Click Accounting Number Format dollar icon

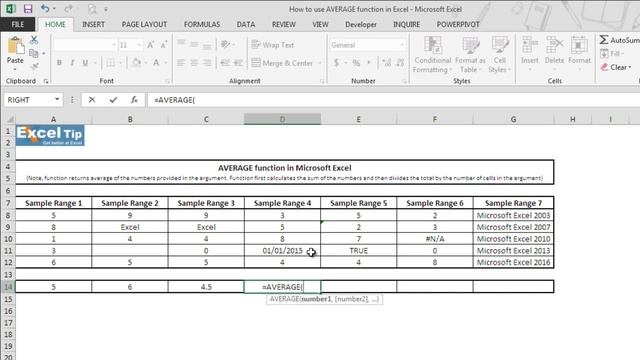point(336,63)
